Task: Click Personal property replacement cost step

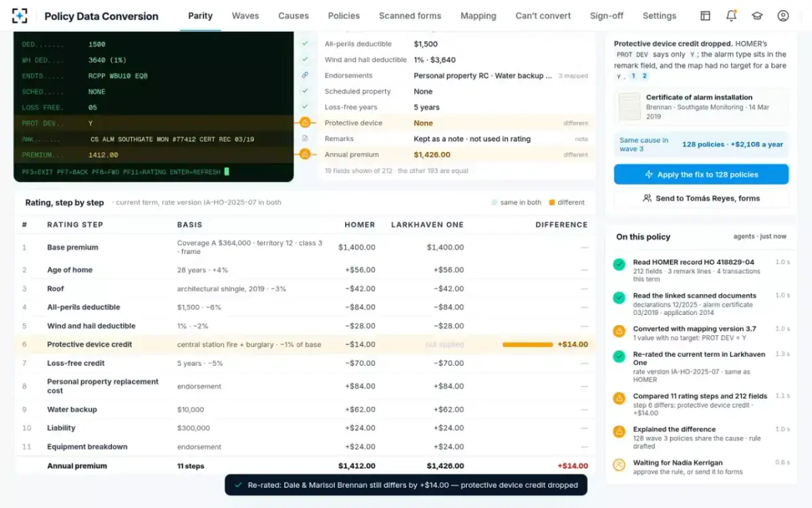Action: tap(305, 386)
